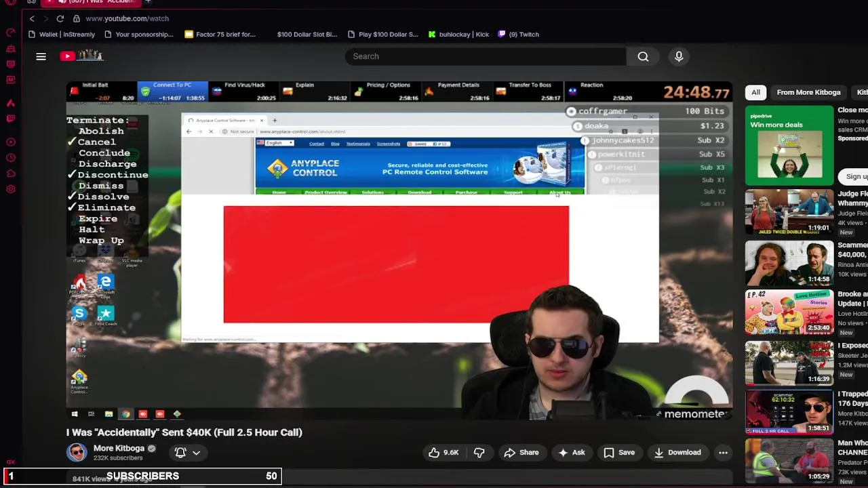Select the active YouTube browser tab

(92, 2)
